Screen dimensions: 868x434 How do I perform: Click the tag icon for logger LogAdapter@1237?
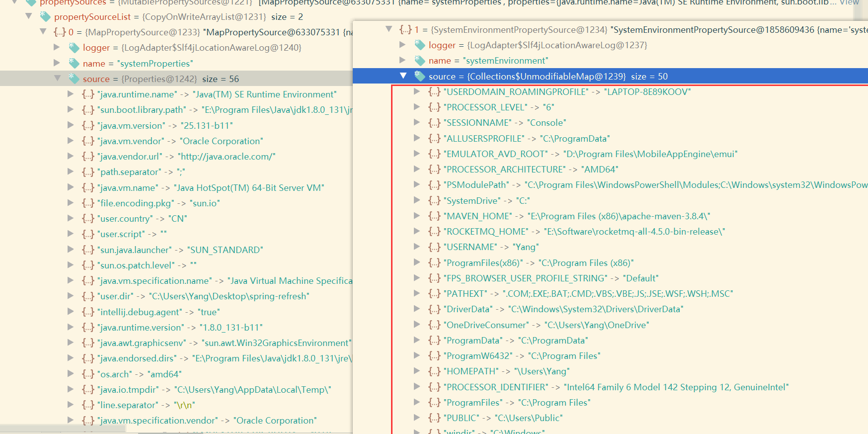(420, 45)
